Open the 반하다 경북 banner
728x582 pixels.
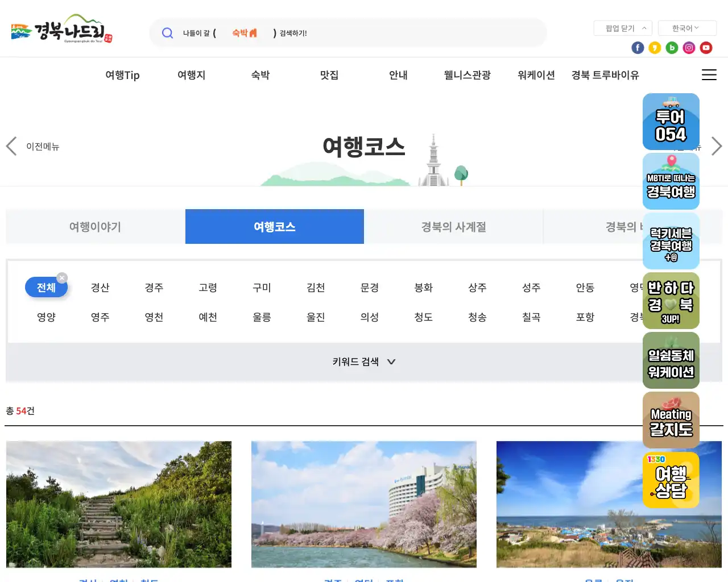point(671,301)
